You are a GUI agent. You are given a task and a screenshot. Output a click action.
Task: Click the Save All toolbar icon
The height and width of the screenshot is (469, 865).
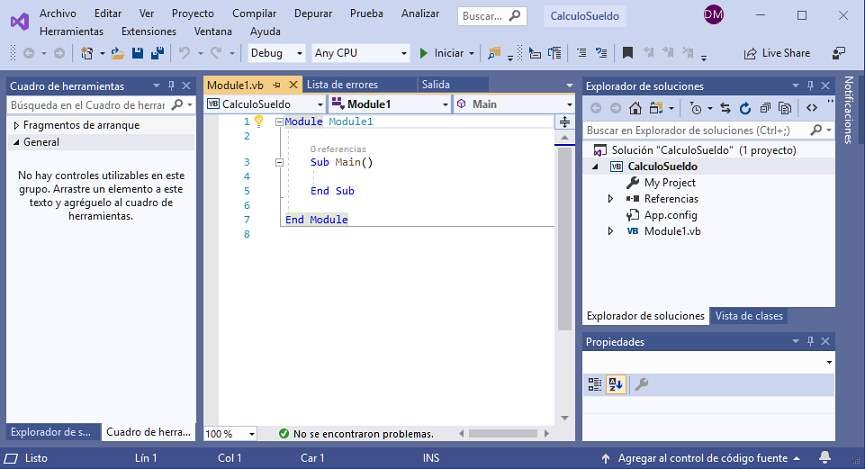tap(157, 53)
